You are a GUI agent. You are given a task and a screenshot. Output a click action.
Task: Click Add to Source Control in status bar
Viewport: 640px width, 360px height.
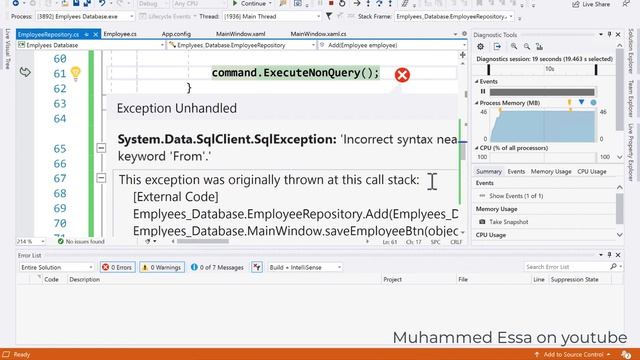tap(573, 354)
